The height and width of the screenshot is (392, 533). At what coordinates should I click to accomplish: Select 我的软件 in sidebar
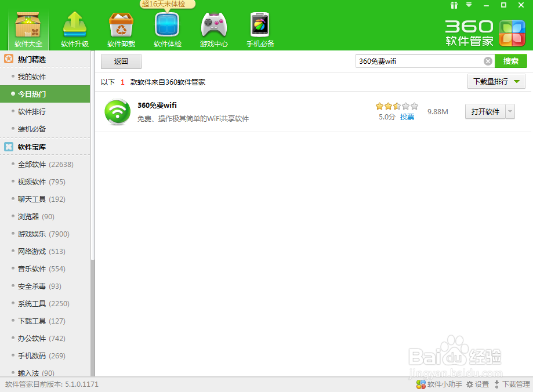point(45,77)
